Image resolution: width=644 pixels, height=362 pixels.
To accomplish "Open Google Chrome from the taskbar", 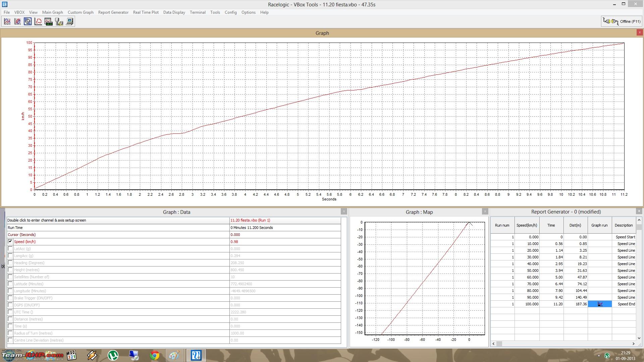I will pos(154,355).
